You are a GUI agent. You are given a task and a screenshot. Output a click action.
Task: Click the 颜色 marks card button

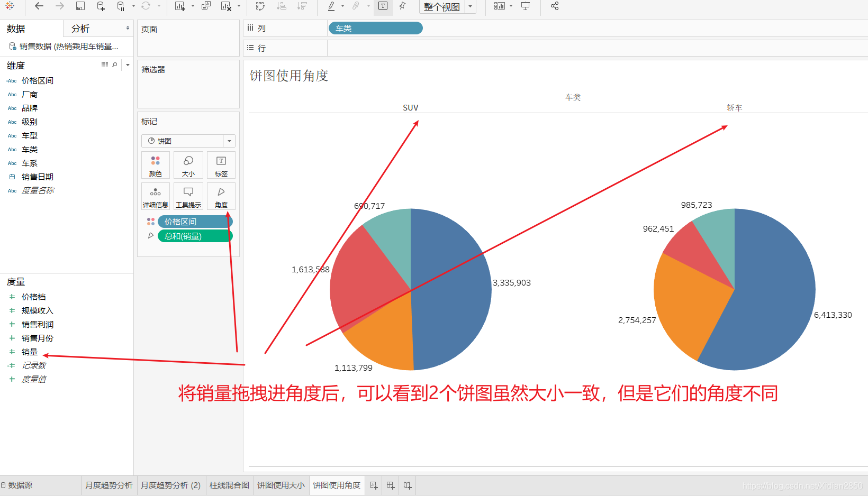pos(156,166)
